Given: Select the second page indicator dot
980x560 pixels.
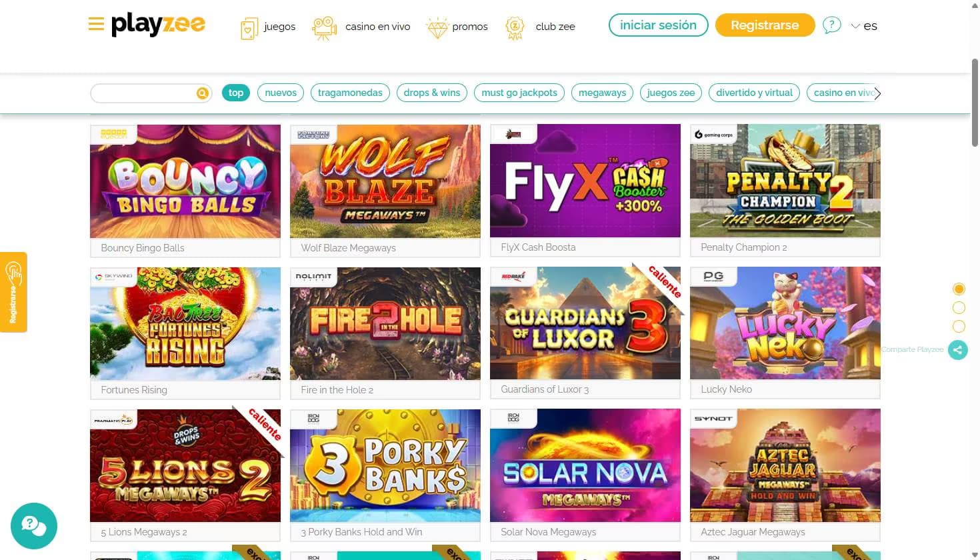Looking at the screenshot, I should 959,307.
